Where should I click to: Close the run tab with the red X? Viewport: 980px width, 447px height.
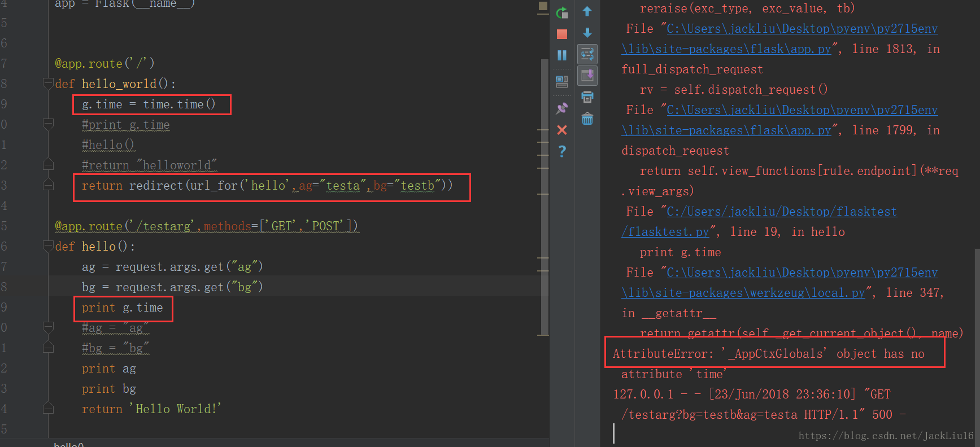click(562, 130)
